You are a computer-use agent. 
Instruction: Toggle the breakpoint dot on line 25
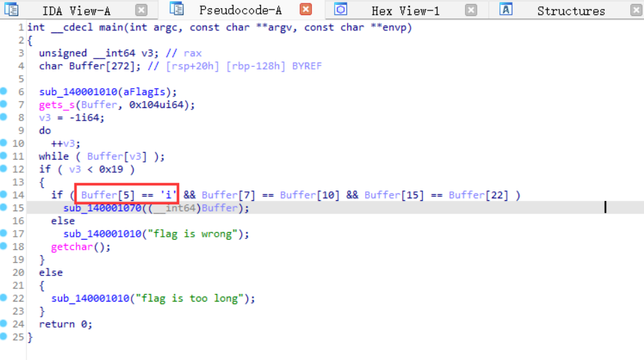click(x=3, y=336)
